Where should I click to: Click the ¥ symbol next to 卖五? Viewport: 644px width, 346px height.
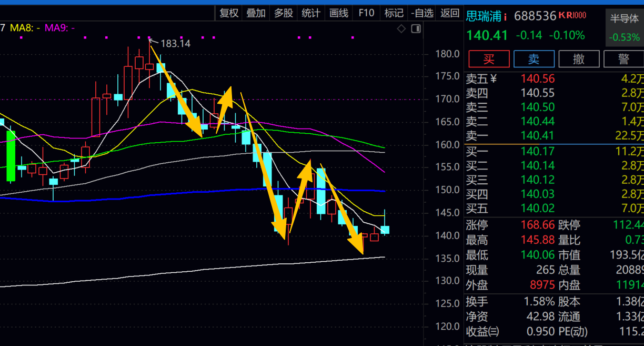[493, 79]
